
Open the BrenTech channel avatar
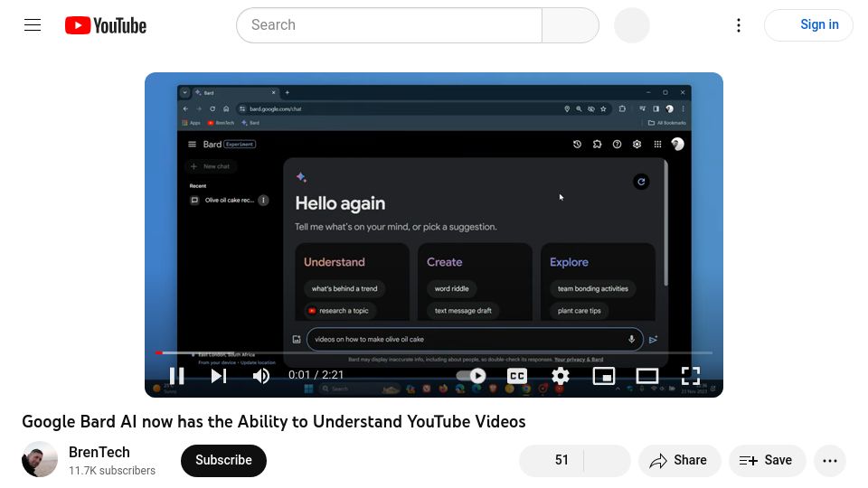tap(39, 459)
